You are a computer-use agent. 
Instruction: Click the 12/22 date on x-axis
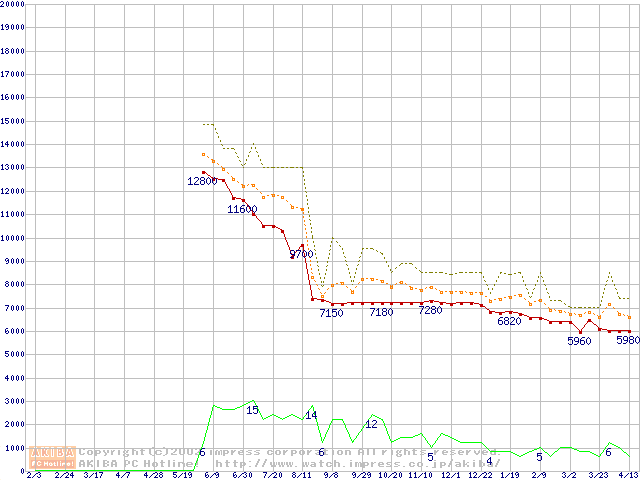(480, 475)
